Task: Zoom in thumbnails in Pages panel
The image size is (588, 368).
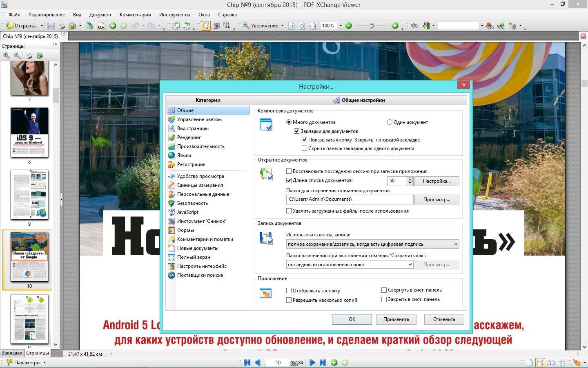Action: (x=7, y=56)
